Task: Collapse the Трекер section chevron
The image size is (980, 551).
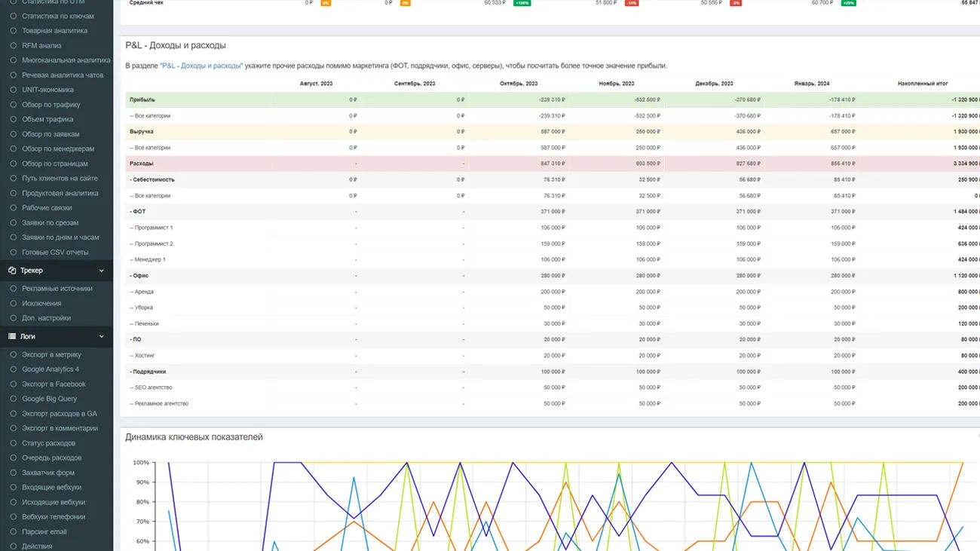Action: 102,271
